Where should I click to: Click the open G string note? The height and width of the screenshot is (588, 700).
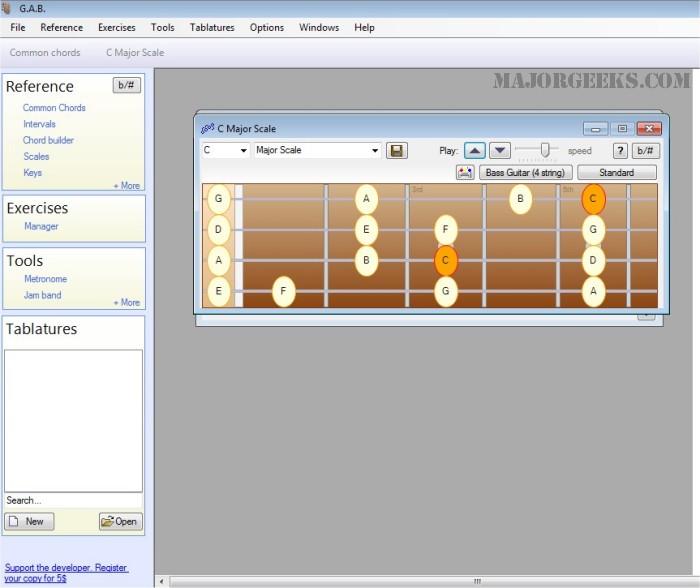point(218,199)
